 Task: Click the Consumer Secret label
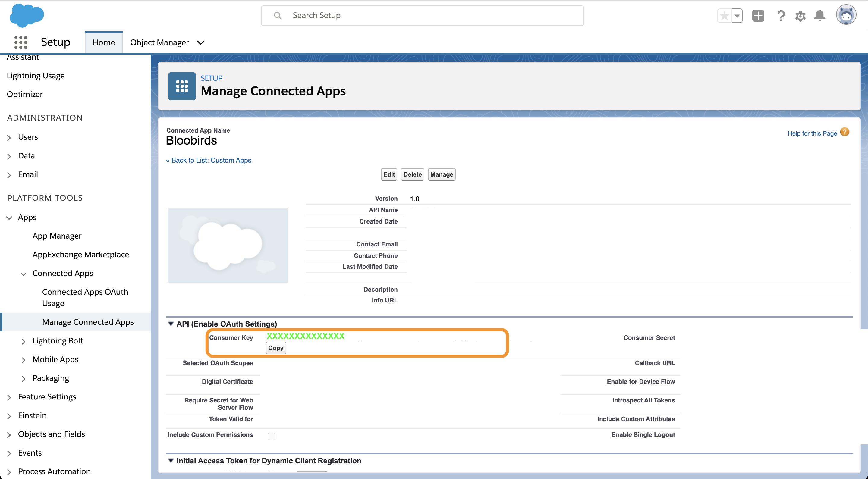[x=649, y=337]
